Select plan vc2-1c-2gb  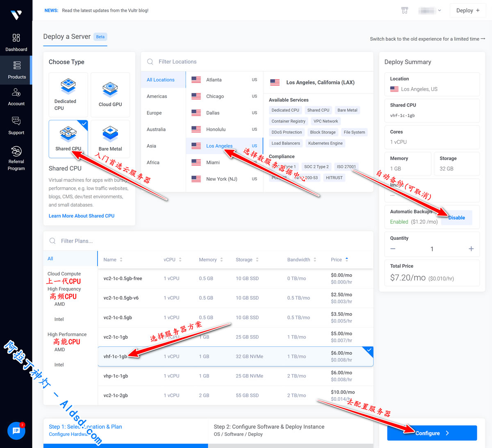click(235, 396)
